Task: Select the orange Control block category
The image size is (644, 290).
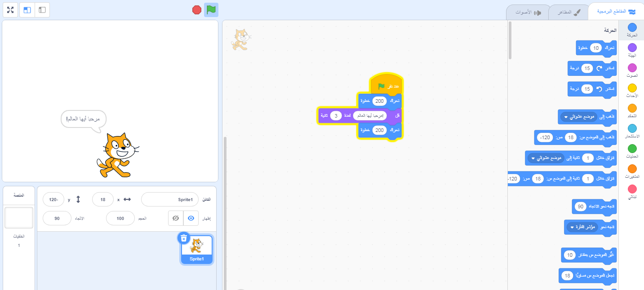Action: (632, 111)
